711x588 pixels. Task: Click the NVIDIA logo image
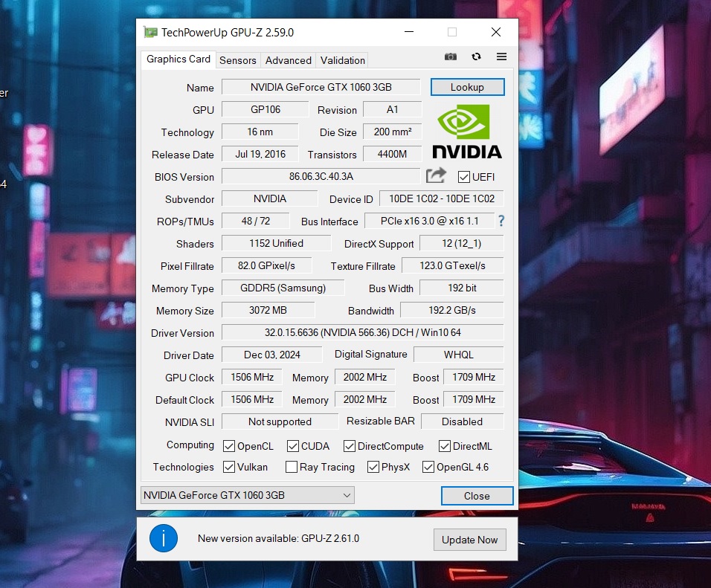point(467,132)
